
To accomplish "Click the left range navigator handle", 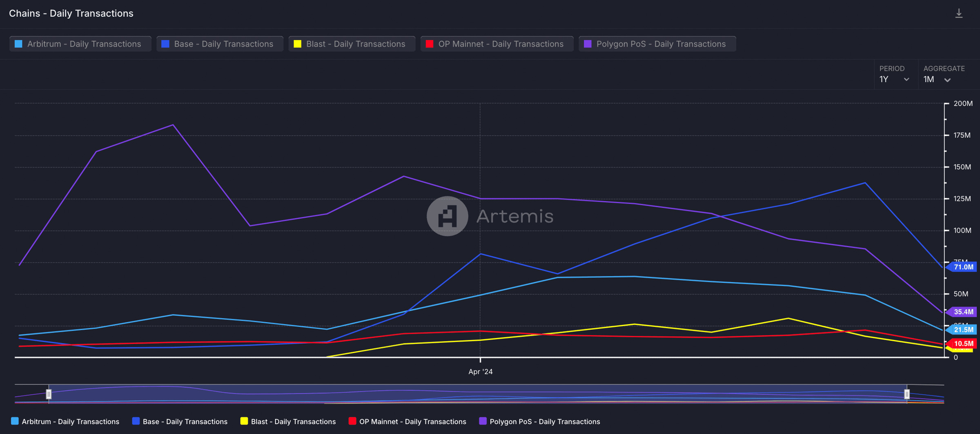I will pyautogui.click(x=49, y=394).
